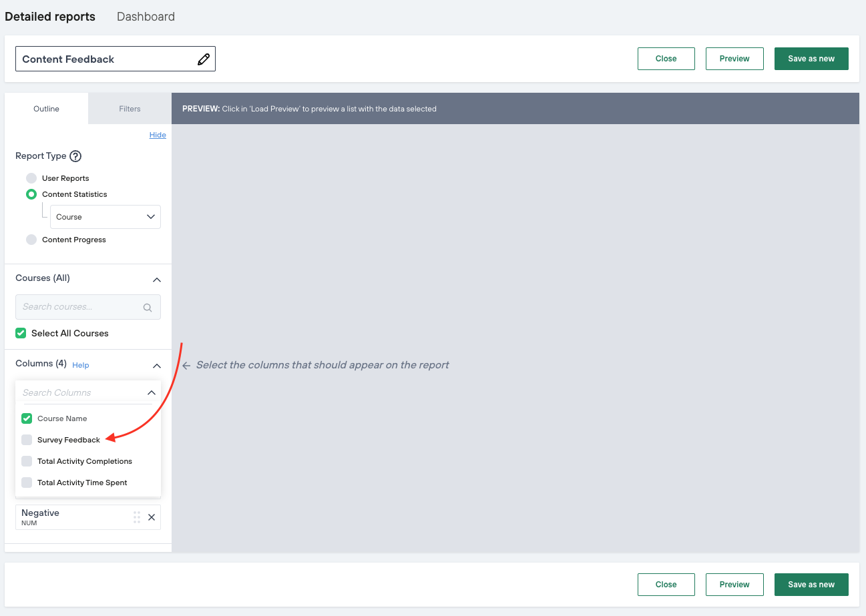Image resolution: width=866 pixels, height=616 pixels.
Task: Click the search magnifier icon in courses field
Action: click(x=148, y=308)
